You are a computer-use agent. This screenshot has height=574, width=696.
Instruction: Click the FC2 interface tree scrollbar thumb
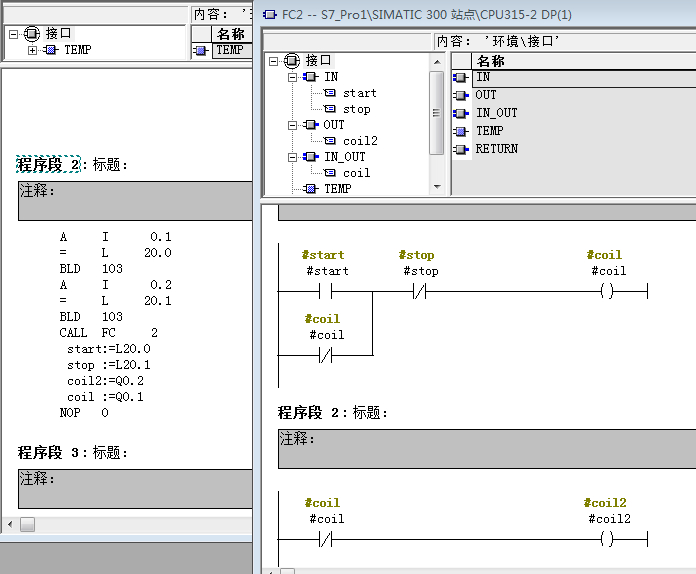[x=437, y=113]
